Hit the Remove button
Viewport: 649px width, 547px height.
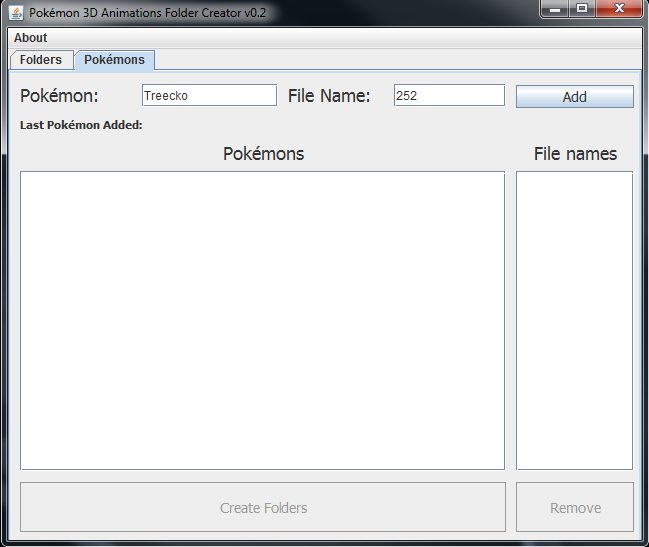tap(575, 508)
